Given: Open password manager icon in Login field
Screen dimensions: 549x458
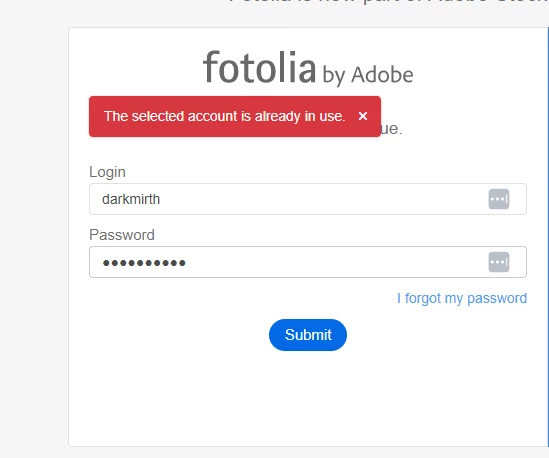Looking at the screenshot, I should pyautogui.click(x=499, y=199).
